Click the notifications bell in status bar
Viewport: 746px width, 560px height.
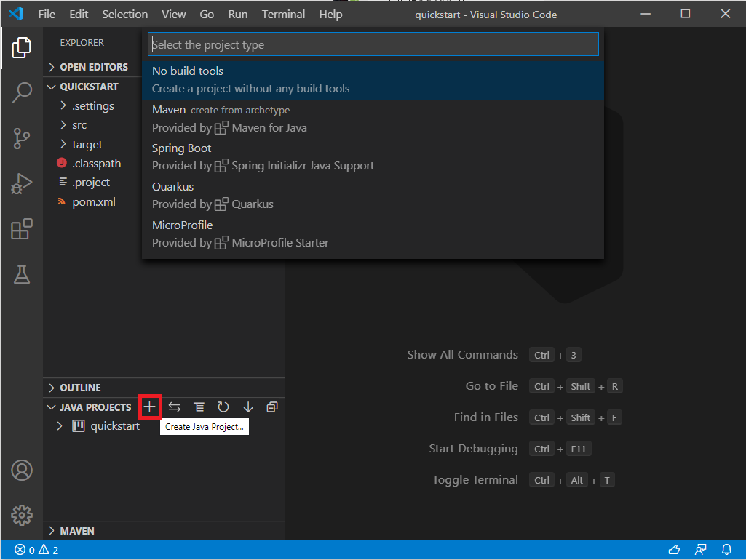[726, 550]
